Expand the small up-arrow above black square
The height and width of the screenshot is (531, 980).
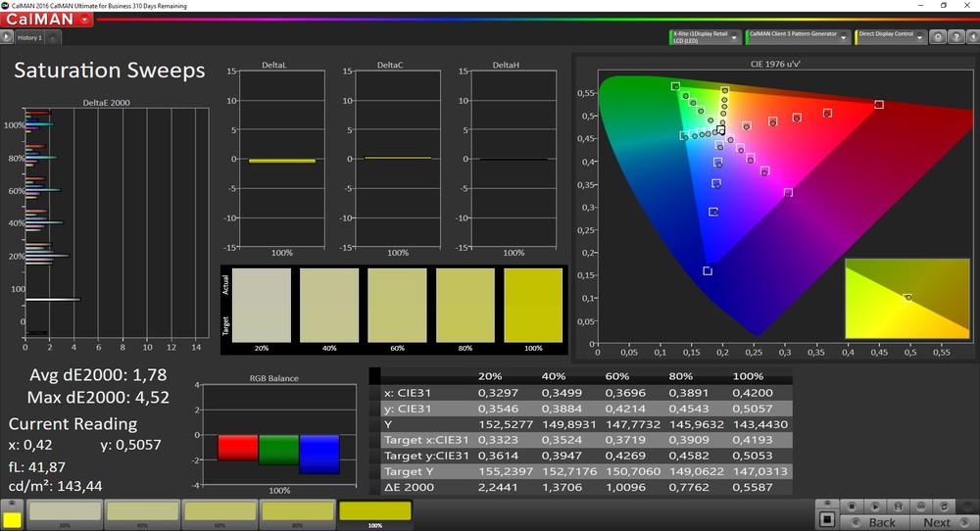(826, 505)
